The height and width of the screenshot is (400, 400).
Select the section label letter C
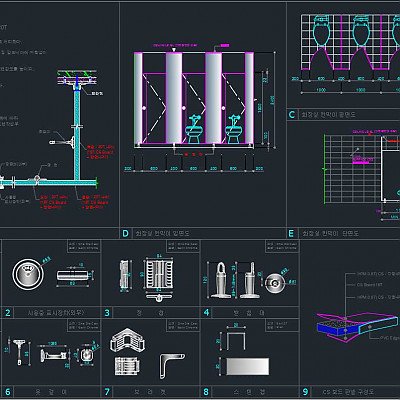pos(292,115)
